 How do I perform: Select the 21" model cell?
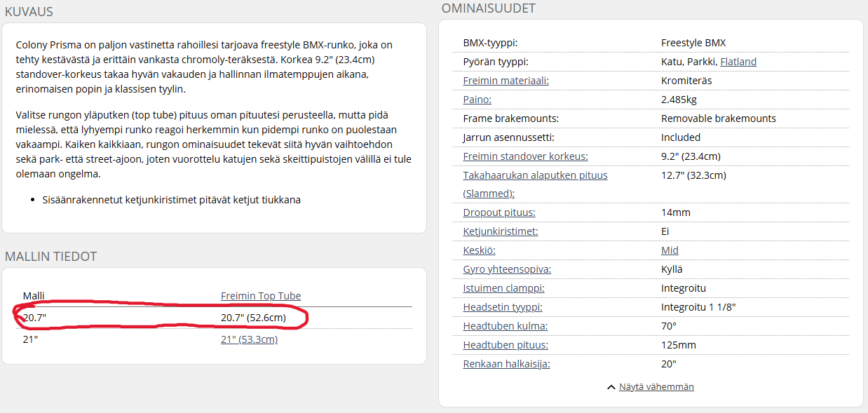point(29,339)
